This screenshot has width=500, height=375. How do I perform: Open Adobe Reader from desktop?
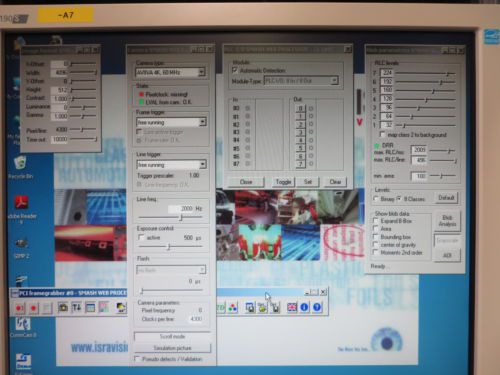click(22, 202)
